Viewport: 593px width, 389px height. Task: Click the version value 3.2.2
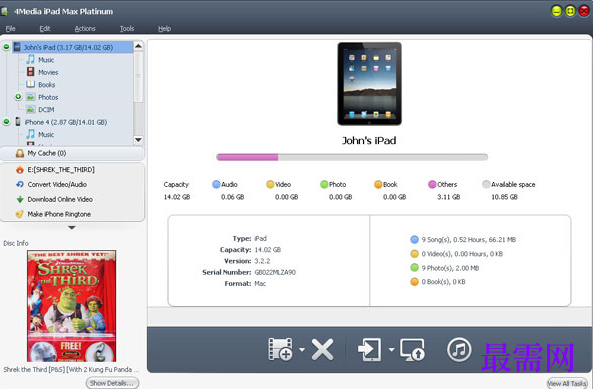pyautogui.click(x=262, y=261)
